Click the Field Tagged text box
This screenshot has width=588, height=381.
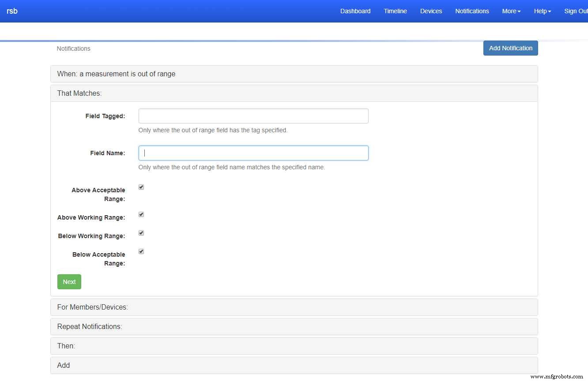pos(253,116)
